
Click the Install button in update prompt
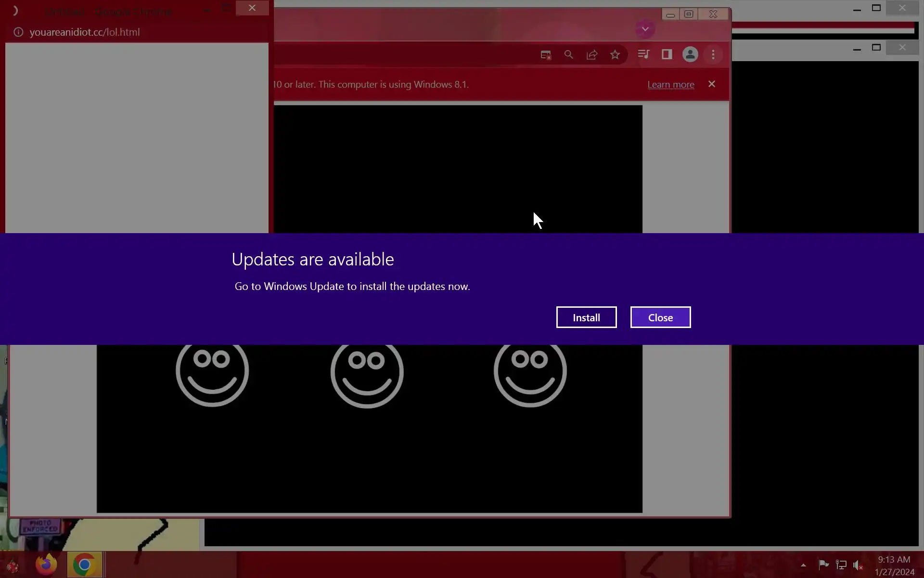[586, 317]
